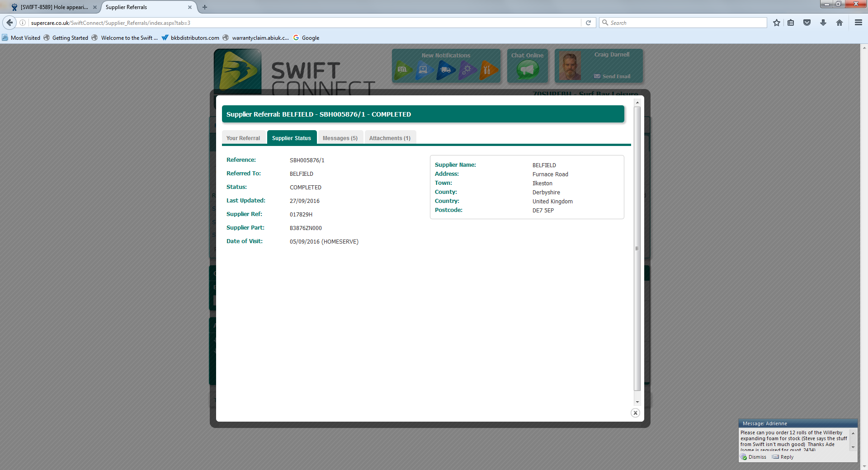Select the Supplier Referrals browser tab

point(149,7)
